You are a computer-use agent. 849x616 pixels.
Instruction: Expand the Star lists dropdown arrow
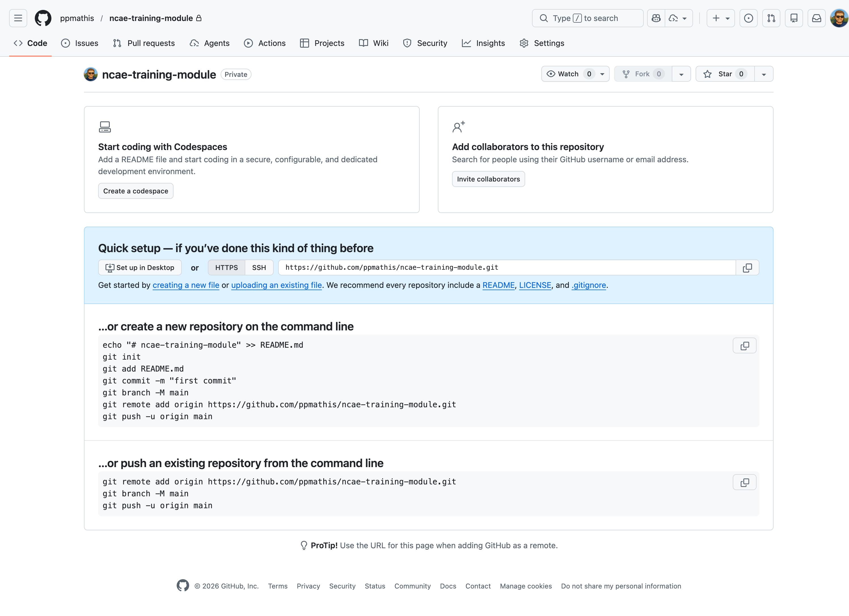point(764,74)
